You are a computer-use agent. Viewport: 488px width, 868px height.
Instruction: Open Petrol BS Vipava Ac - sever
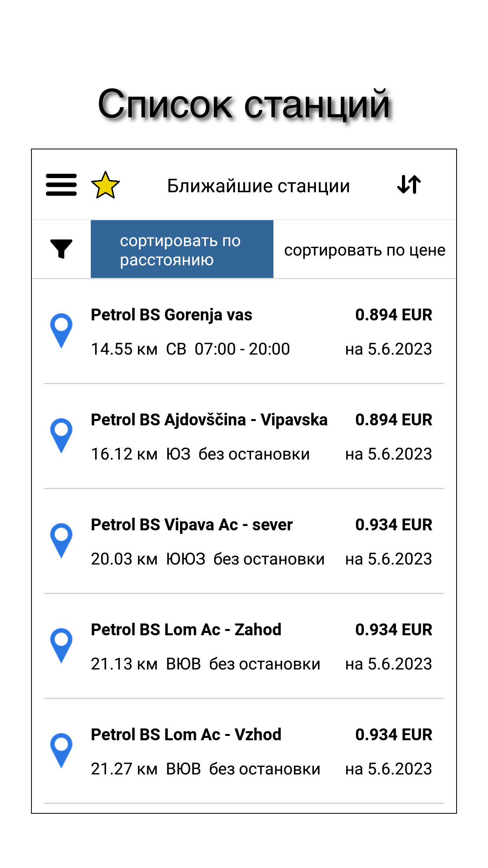(x=192, y=525)
